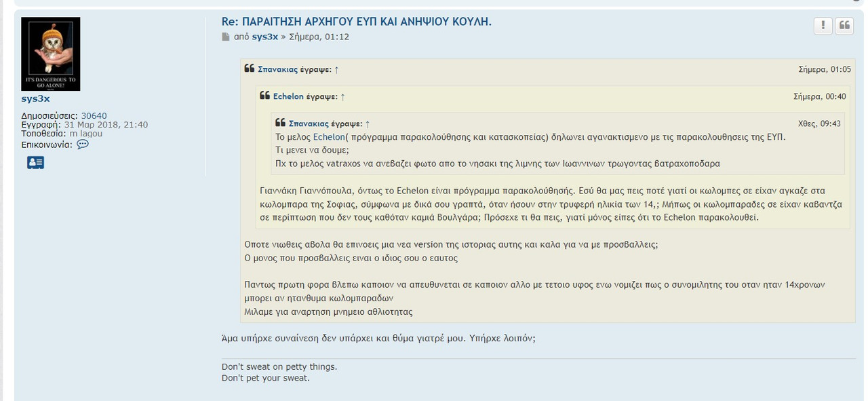The image size is (868, 401).
Task: Click the report post exclamation icon
Action: point(823,26)
